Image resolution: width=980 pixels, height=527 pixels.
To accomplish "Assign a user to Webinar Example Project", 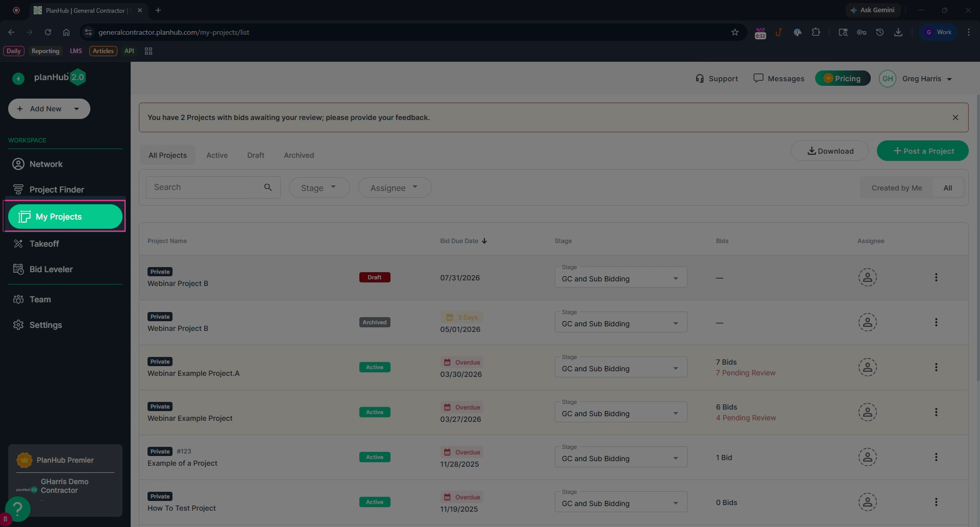I will [867, 412].
